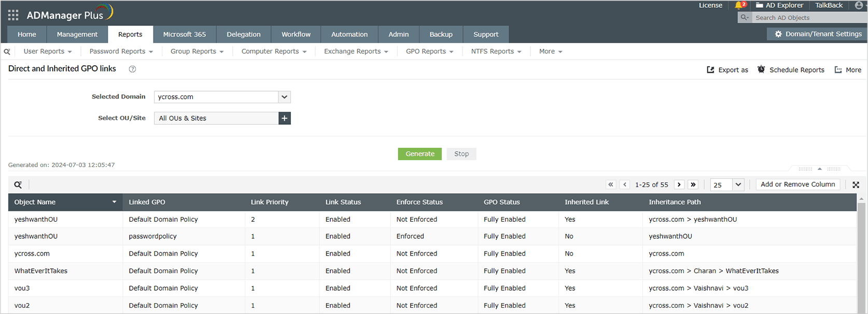868x314 pixels.
Task: Jump to the last page of results
Action: pos(693,184)
